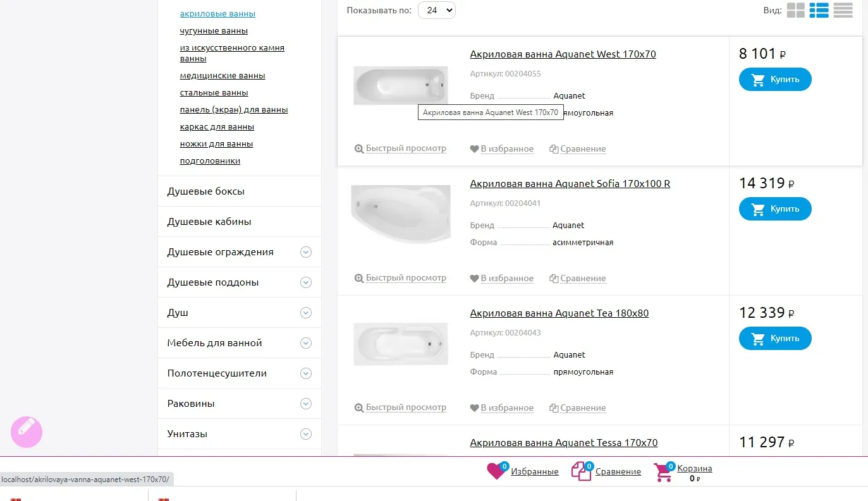Click Быстрый просмотр text for Aquanet West
Image resolution: width=868 pixels, height=501 pixels.
(406, 148)
